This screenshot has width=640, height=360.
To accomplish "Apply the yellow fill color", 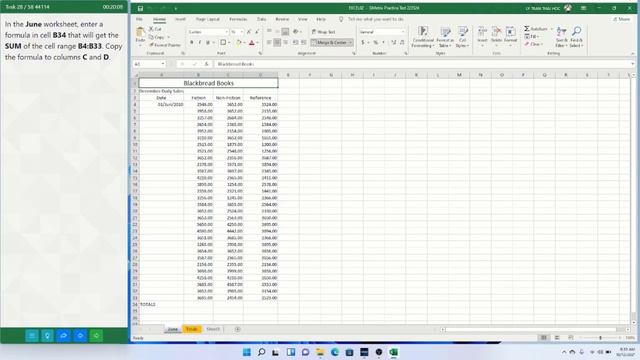I will (238, 42).
